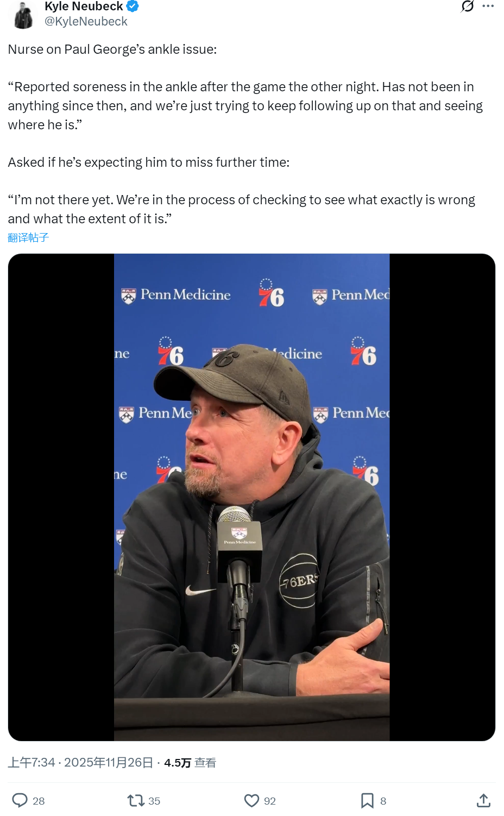
Task: Like the post with the heart icon
Action: (251, 800)
